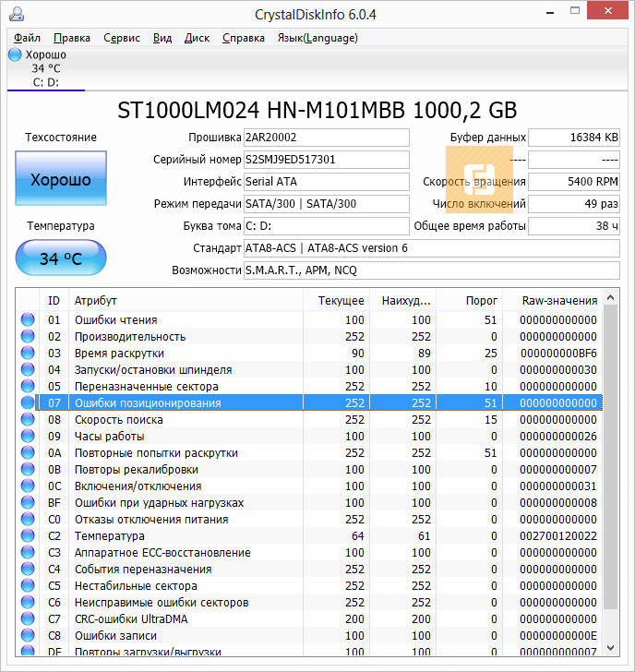Maximize the CrystalDiskInfo window
The height and width of the screenshot is (672, 635).
tap(575, 11)
